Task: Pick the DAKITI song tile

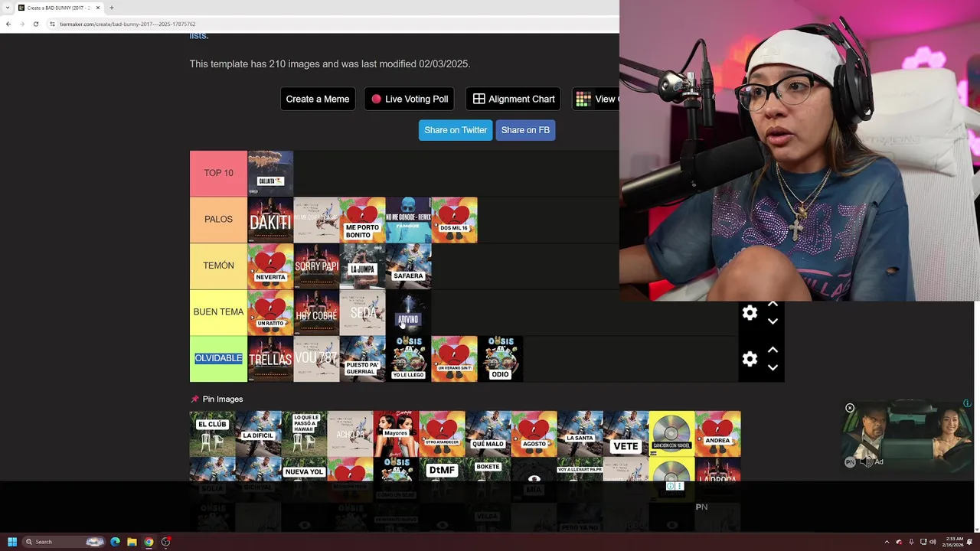Action: pyautogui.click(x=270, y=220)
